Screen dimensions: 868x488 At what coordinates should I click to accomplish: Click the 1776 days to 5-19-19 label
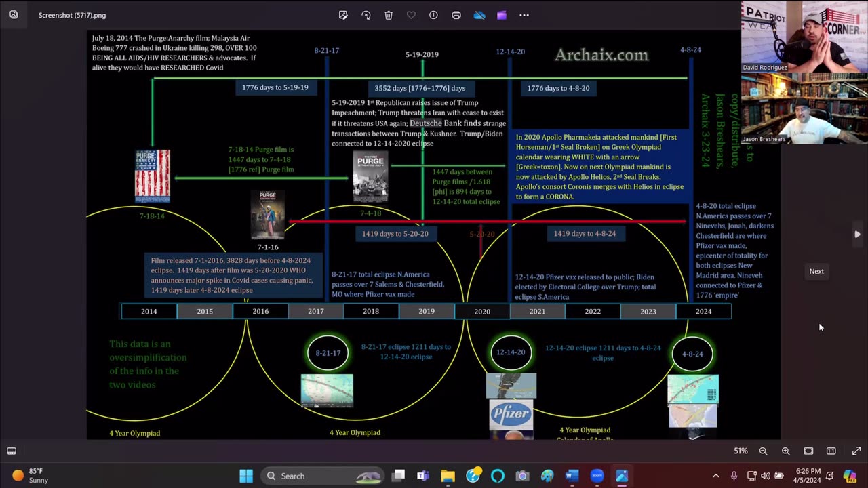pos(275,87)
